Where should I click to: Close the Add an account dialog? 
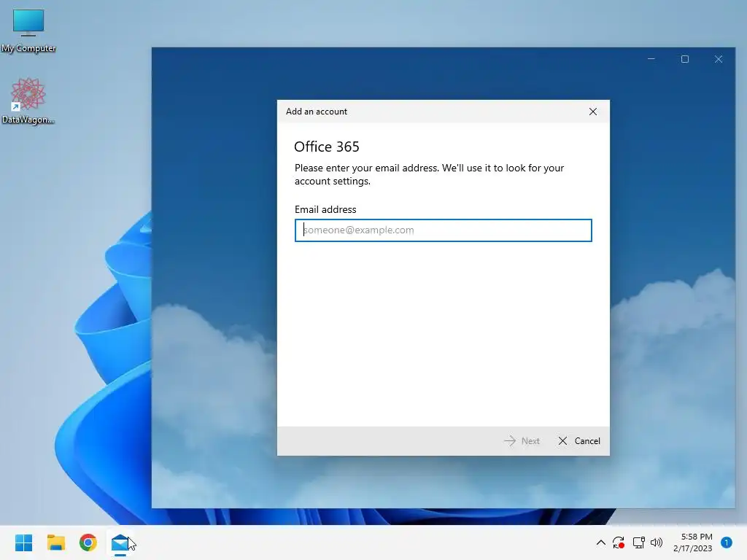(592, 112)
